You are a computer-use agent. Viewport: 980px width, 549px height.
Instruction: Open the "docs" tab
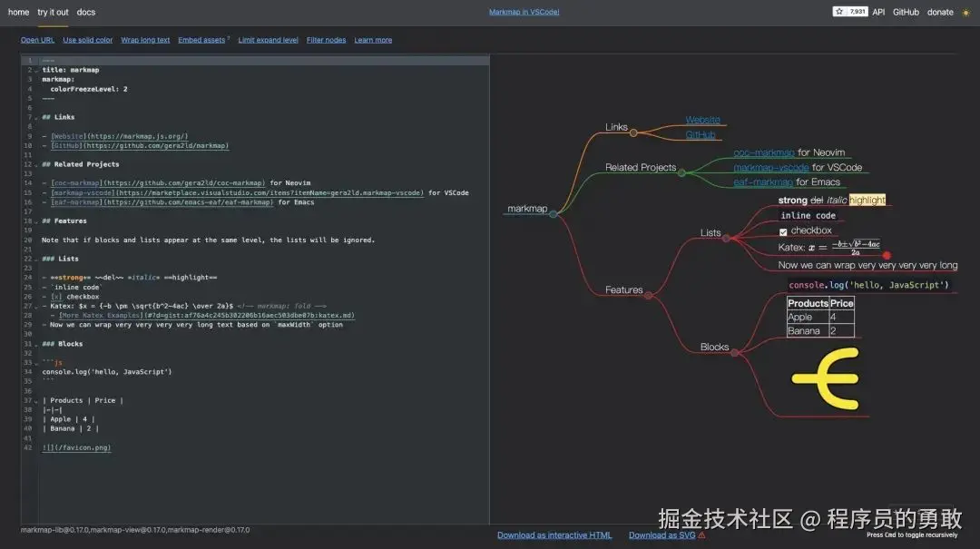point(85,12)
